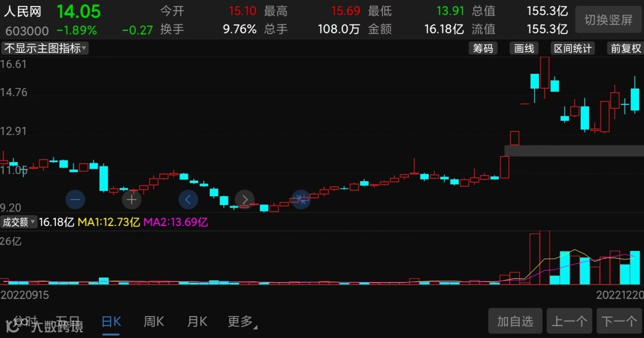The width and height of the screenshot is (644, 338).
Task: Click the 今开 value 15.10
Action: click(242, 11)
